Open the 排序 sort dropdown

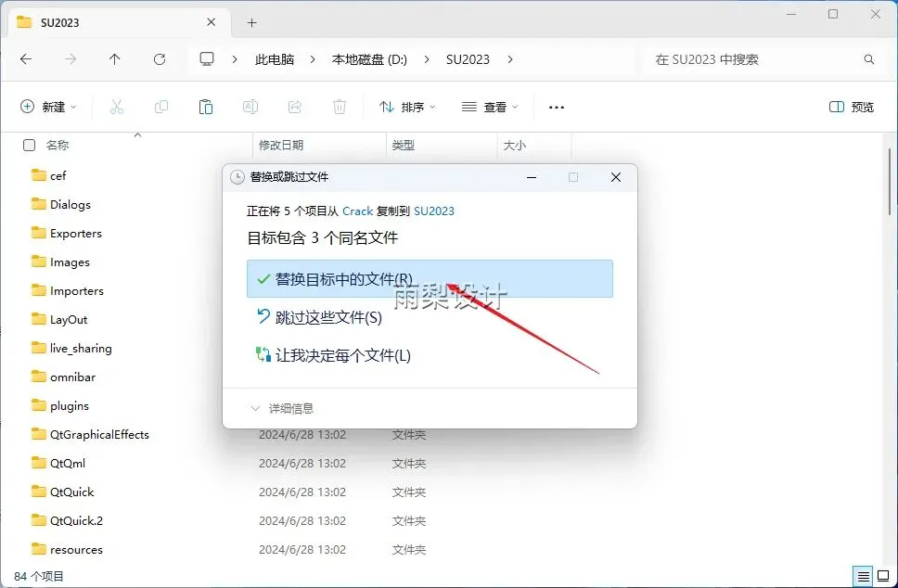tap(407, 107)
